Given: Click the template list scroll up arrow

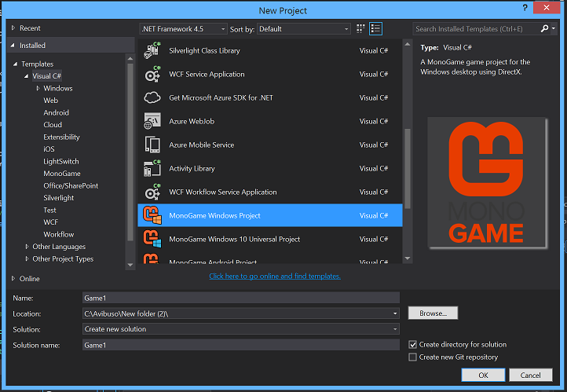Looking at the screenshot, I should point(408,45).
